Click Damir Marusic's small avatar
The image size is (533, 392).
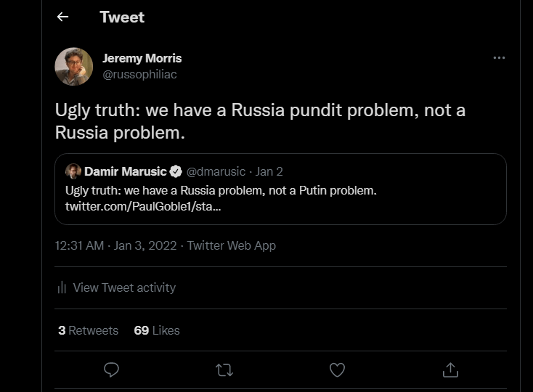[x=73, y=172]
